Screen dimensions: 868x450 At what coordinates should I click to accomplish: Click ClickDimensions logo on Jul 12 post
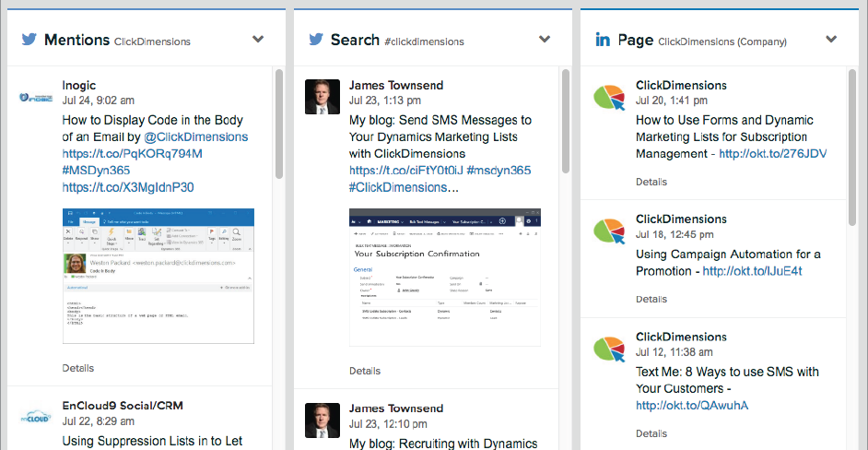pyautogui.click(x=609, y=348)
